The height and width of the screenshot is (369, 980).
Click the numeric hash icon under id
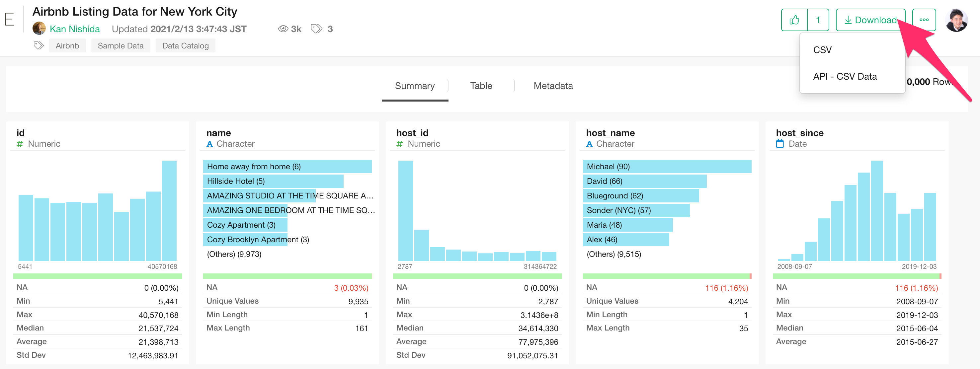pyautogui.click(x=20, y=144)
